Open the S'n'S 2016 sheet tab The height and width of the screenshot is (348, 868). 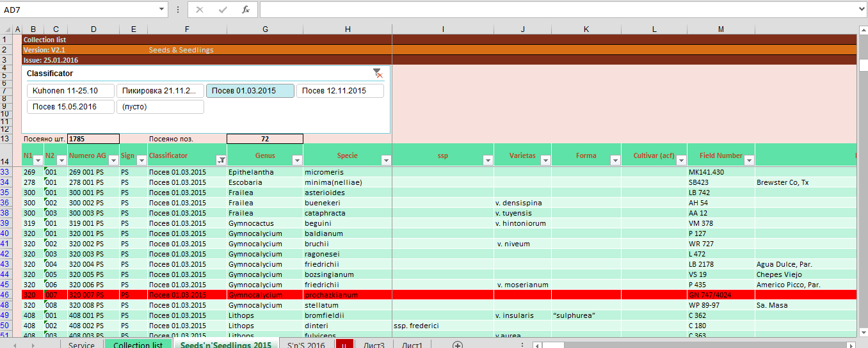click(306, 345)
